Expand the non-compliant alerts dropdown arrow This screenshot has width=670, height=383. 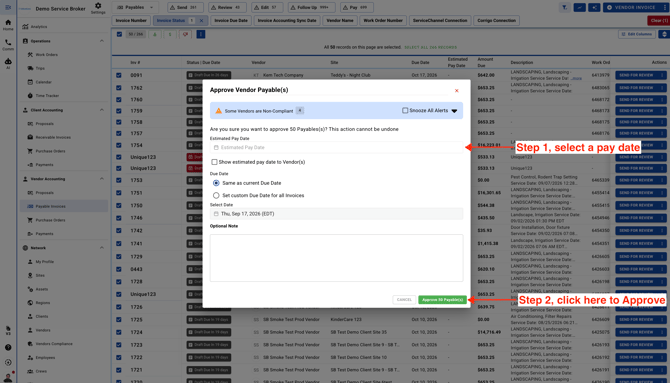[x=454, y=111]
